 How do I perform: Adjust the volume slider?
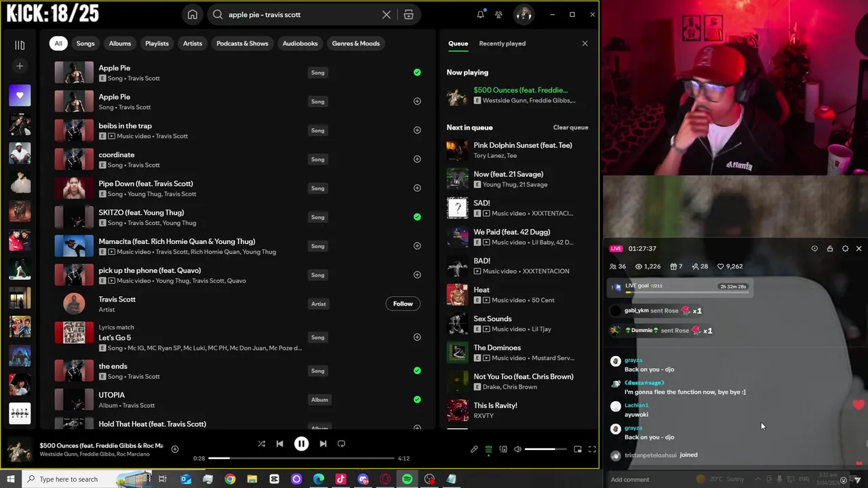click(545, 449)
